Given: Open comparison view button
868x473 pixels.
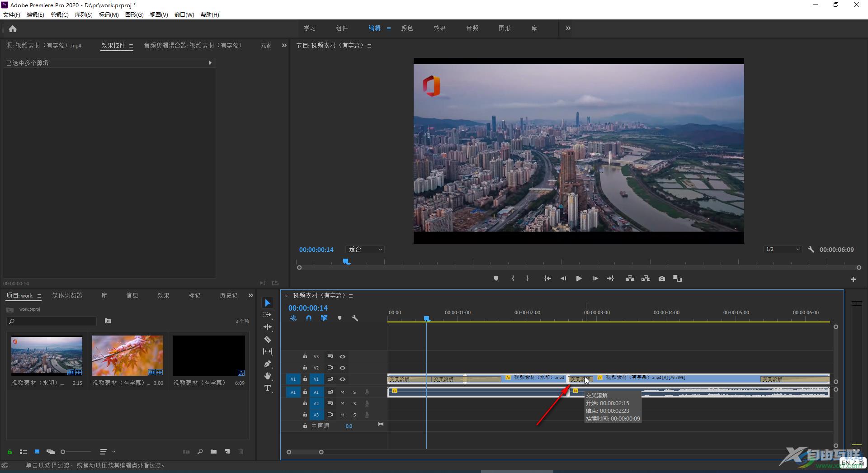Looking at the screenshot, I should pyautogui.click(x=677, y=279).
